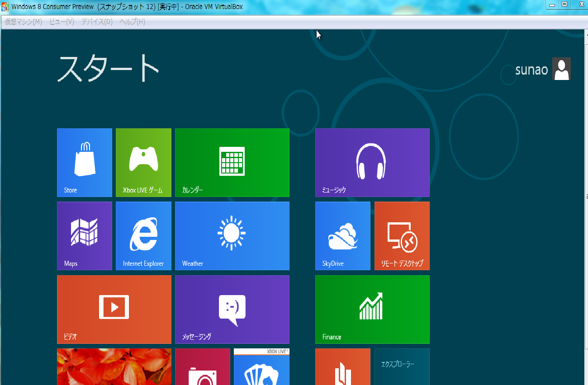The height and width of the screenshot is (385, 588).
Task: Open the メッセージング messaging tile
Action: pos(232,310)
